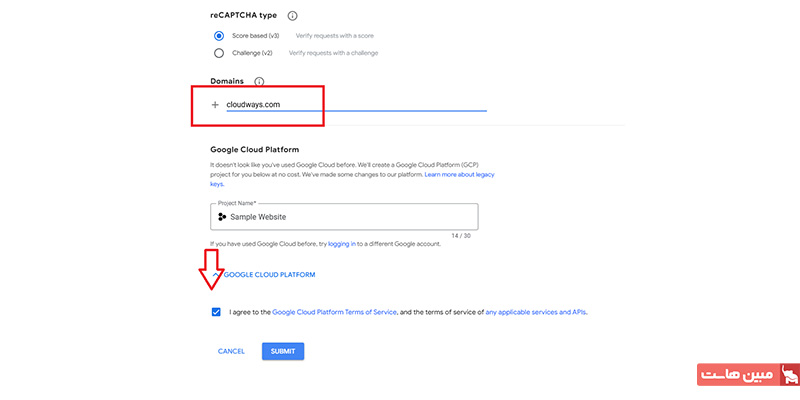Click the Domains info icon

point(259,82)
